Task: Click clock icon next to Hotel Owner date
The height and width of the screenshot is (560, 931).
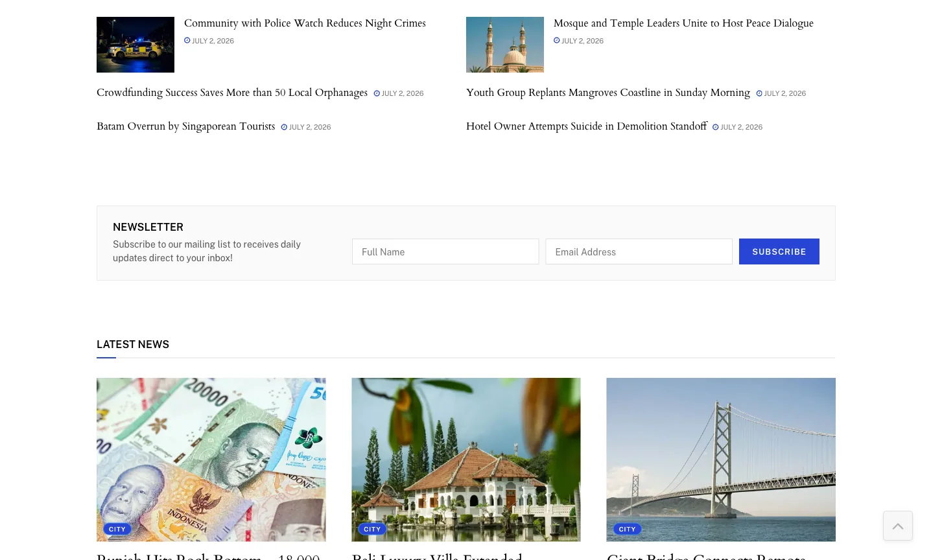Action: pos(716,127)
